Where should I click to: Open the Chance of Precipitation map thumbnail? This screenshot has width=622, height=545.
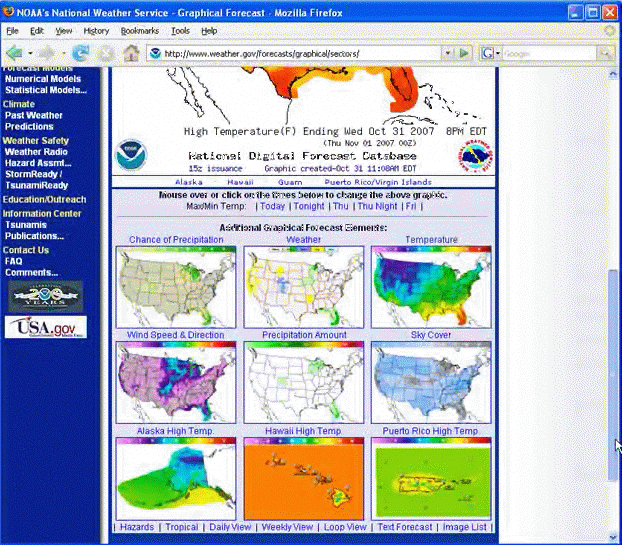176,287
